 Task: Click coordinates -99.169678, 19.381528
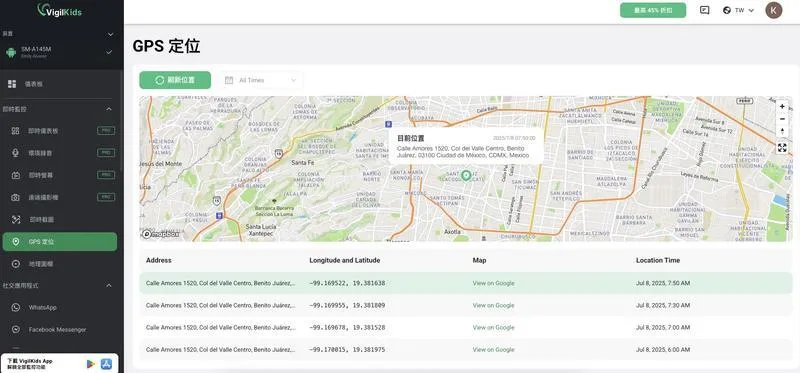347,328
